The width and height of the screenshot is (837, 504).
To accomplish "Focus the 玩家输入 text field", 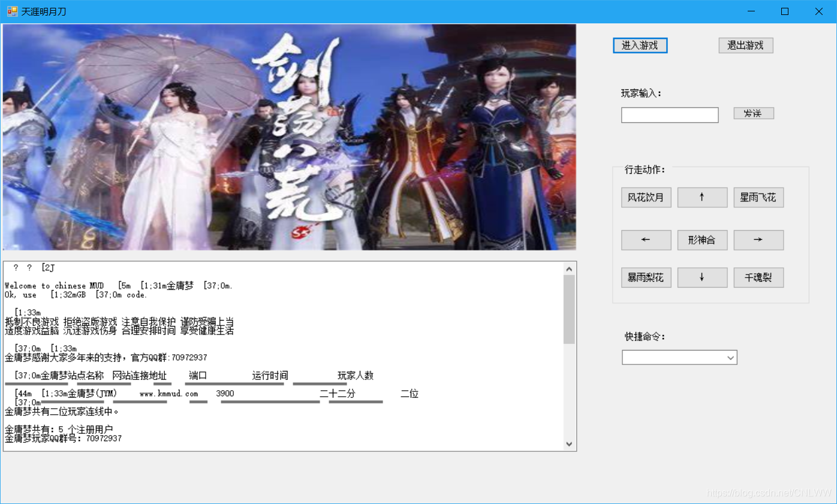I will click(670, 115).
